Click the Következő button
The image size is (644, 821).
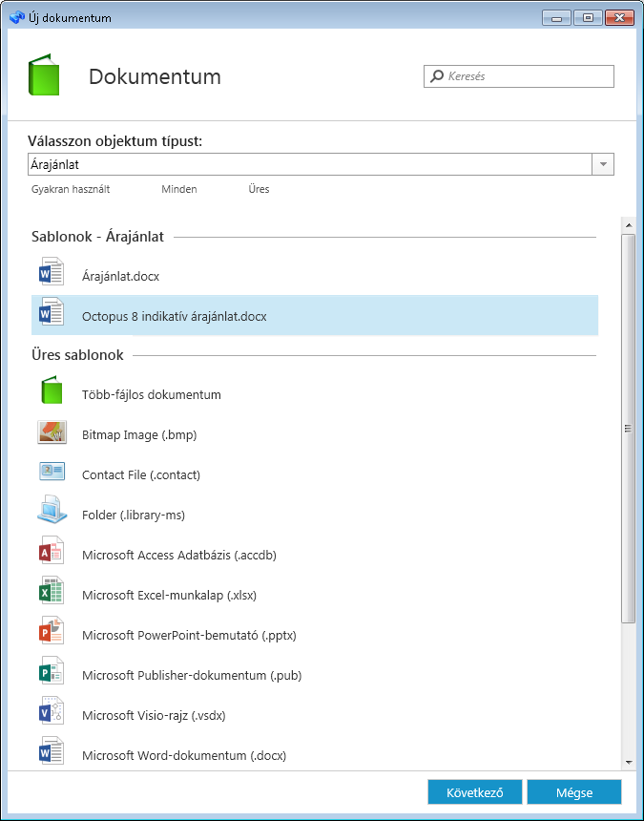pyautogui.click(x=474, y=792)
